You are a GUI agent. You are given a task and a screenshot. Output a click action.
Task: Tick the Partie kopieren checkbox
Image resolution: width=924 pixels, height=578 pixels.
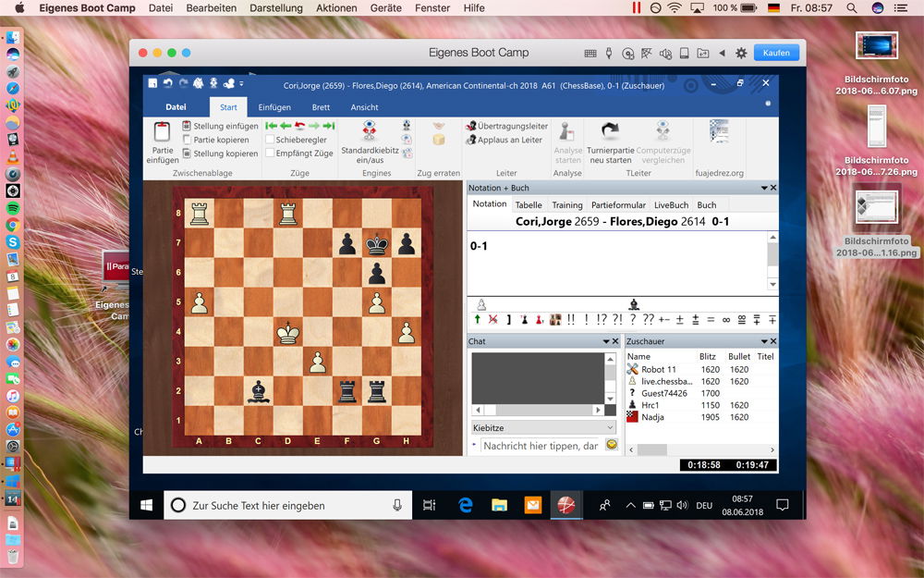(x=187, y=140)
